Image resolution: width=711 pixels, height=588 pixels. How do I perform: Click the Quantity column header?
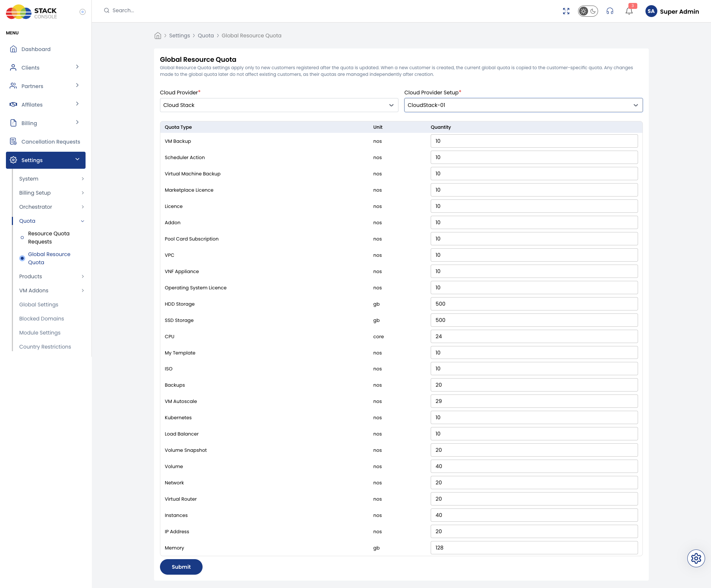(441, 127)
